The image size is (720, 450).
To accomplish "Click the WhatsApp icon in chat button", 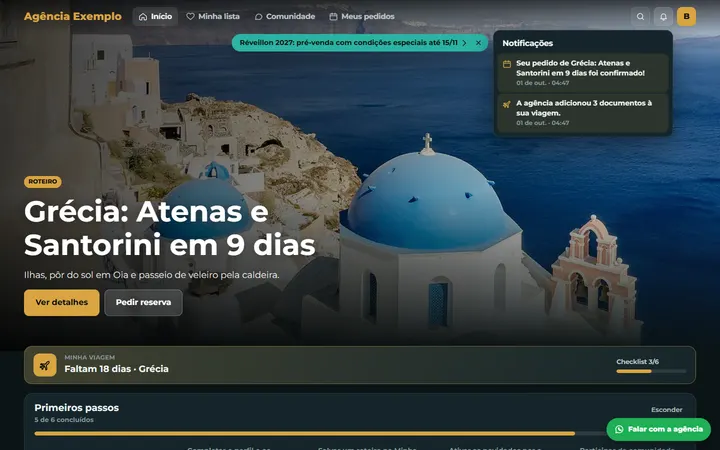I will [x=619, y=429].
